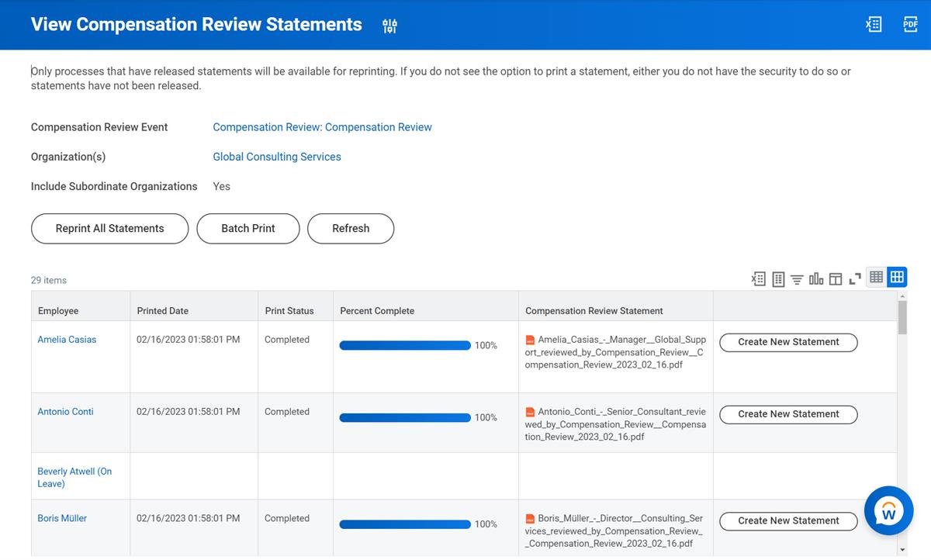Open Beverly Atwell (On Leave) link

pyautogui.click(x=74, y=477)
